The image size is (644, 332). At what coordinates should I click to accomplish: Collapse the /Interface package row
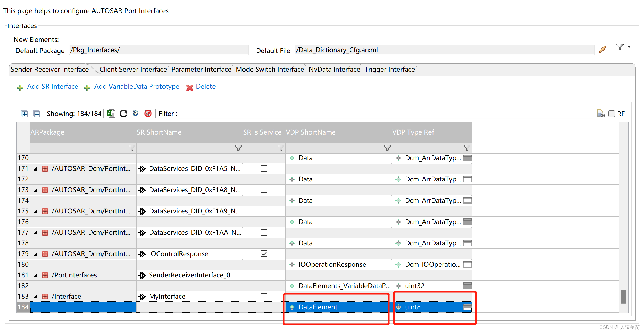[x=35, y=297]
